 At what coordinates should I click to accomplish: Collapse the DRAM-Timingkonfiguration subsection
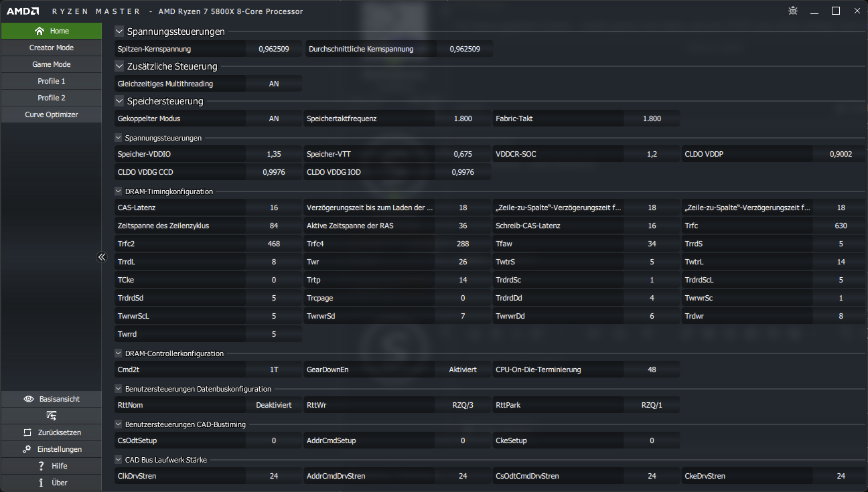click(119, 191)
